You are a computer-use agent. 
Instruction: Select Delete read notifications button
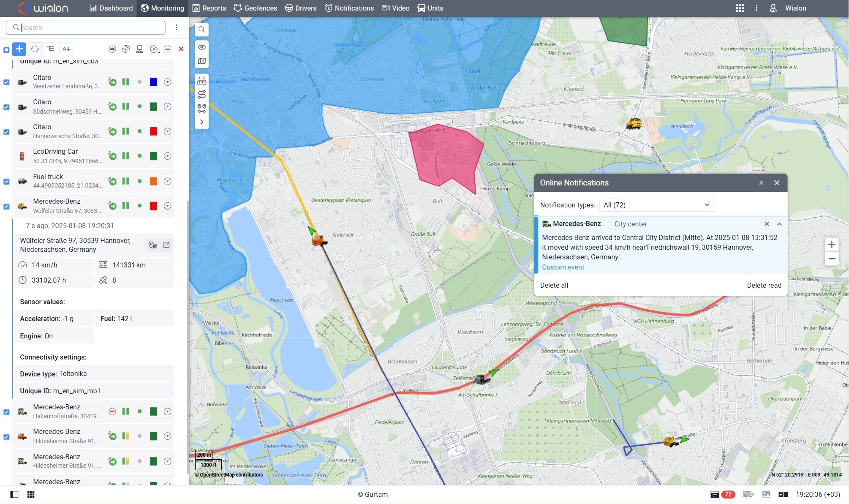(x=764, y=285)
